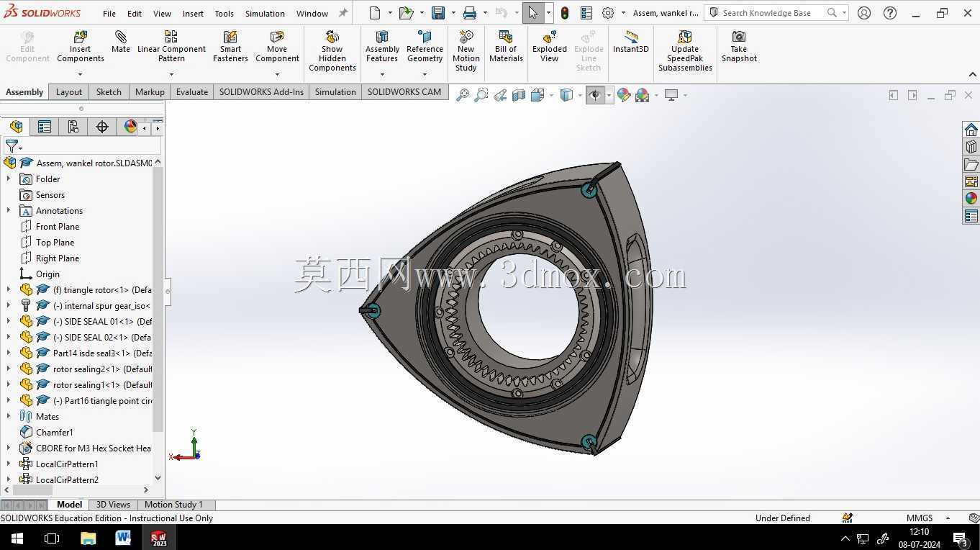Open the Appearances task pane tab
The height and width of the screenshot is (550, 980).
point(971,199)
